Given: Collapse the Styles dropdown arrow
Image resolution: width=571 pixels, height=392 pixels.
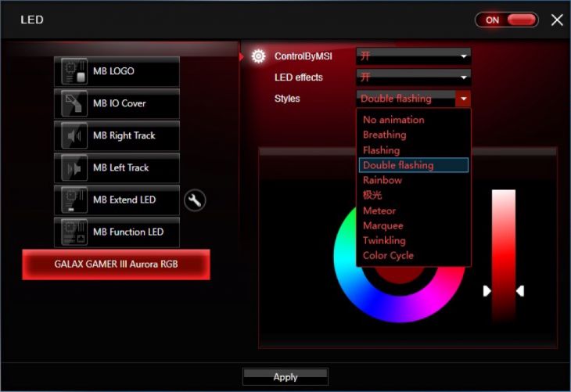Looking at the screenshot, I should point(463,99).
